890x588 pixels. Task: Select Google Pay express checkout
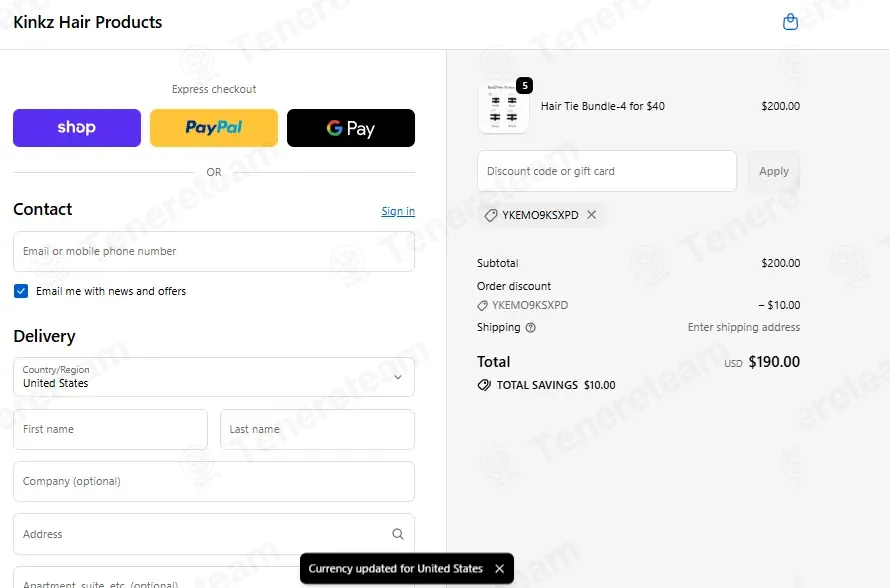coord(351,128)
